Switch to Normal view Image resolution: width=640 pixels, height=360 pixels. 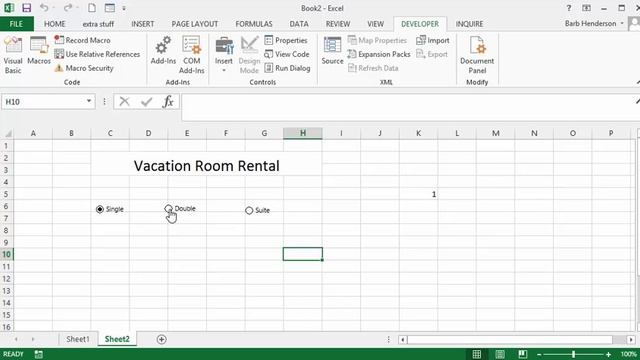click(476, 354)
